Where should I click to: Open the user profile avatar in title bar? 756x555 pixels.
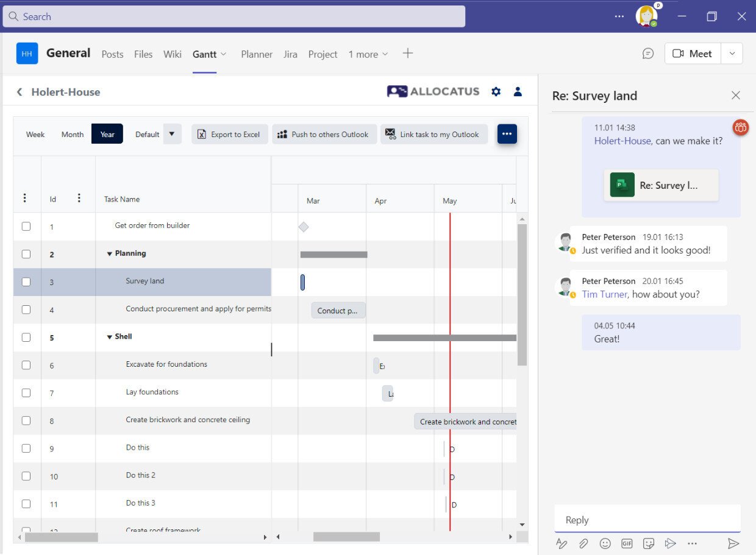646,16
